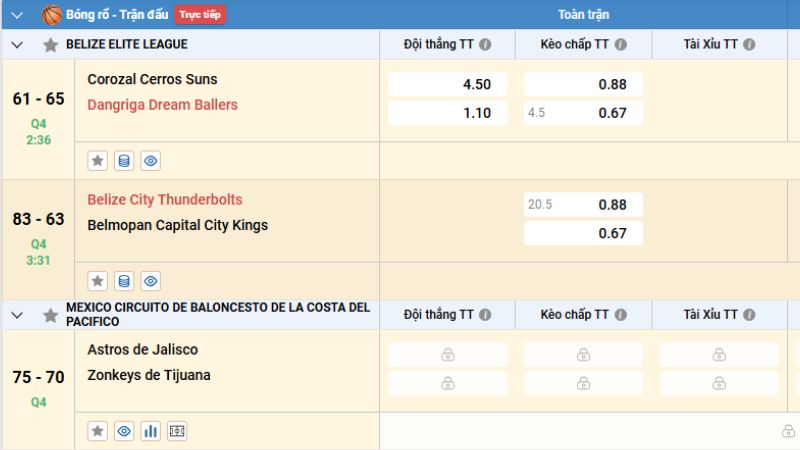Click info icon beside first Đội thắng TT header
This screenshot has height=450, width=800.
coord(485,45)
